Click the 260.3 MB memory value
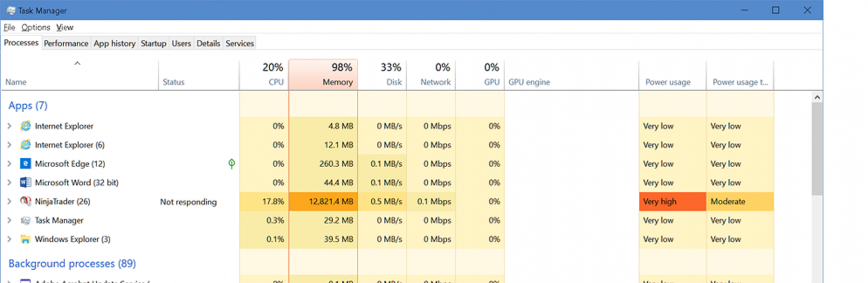The height and width of the screenshot is (283, 868). [336, 164]
